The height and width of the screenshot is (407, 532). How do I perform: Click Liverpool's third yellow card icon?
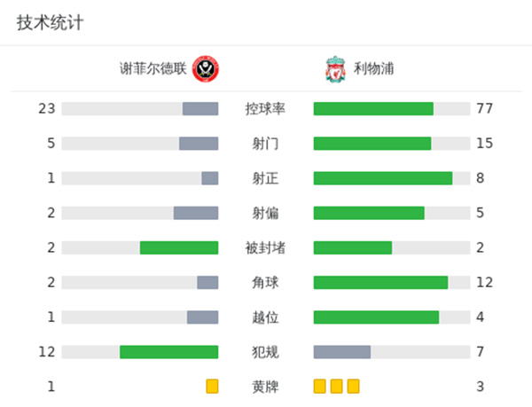tap(353, 387)
